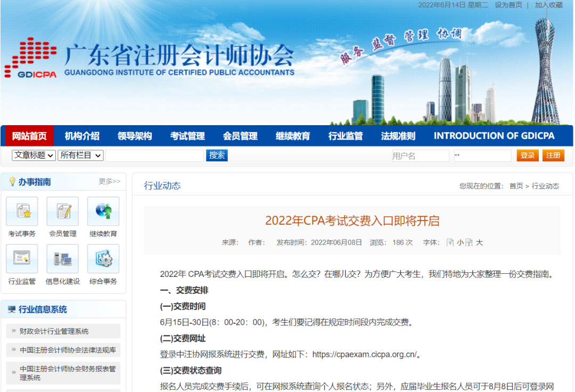The width and height of the screenshot is (575, 392).
Task: Open the 法规准则 navigation menu
Action: click(398, 136)
